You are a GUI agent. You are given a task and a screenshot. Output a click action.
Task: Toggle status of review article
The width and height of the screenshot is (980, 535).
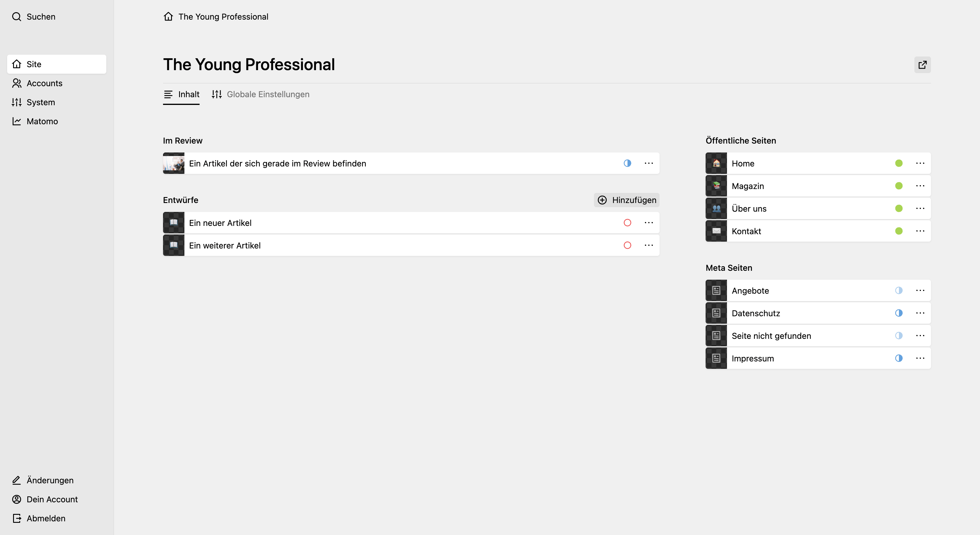click(627, 163)
